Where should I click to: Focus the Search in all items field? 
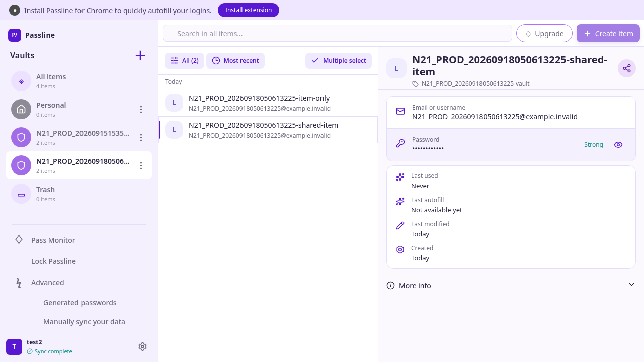click(337, 33)
